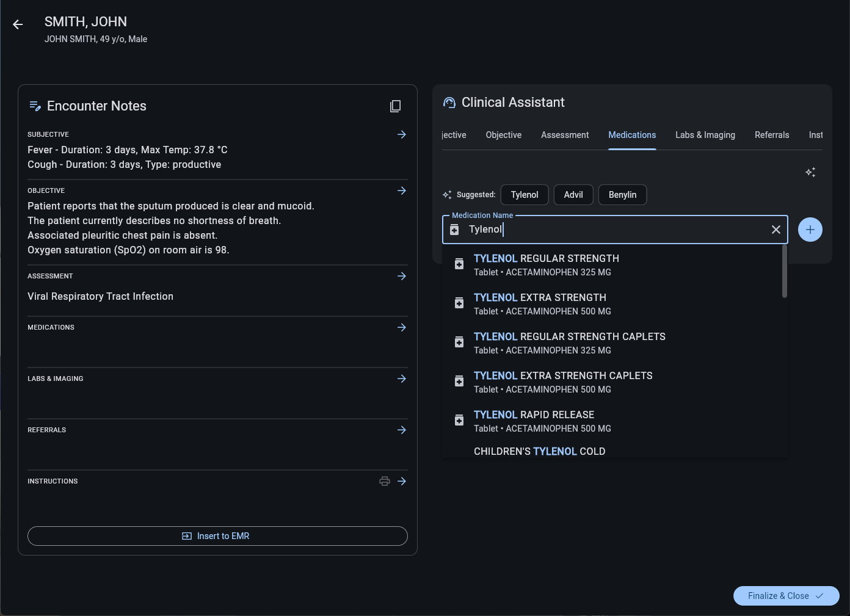Screen dimensions: 850x616
Task: Open the Subjective section arrow
Action: 401,134
